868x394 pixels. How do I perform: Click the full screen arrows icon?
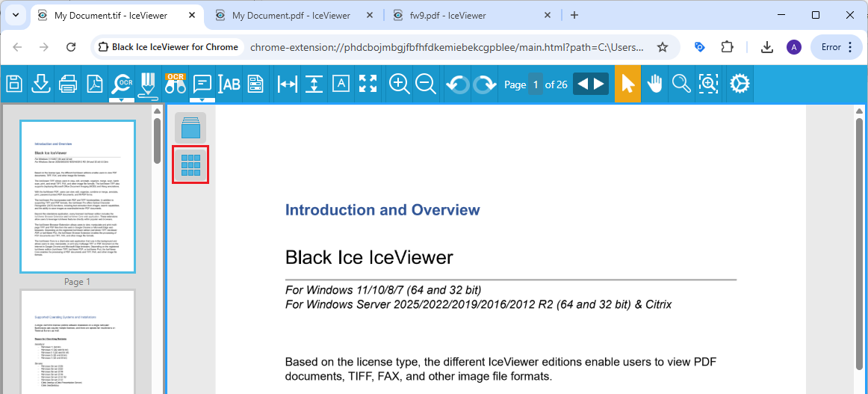[368, 84]
